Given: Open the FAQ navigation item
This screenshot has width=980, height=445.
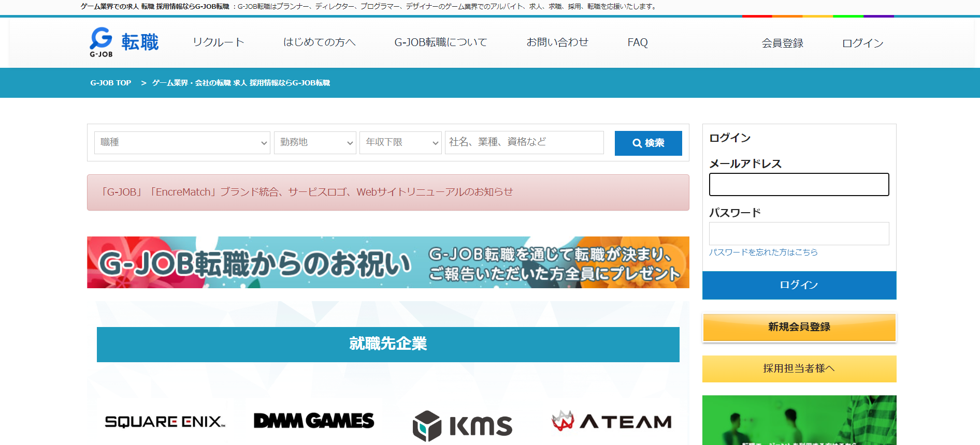Looking at the screenshot, I should coord(637,42).
